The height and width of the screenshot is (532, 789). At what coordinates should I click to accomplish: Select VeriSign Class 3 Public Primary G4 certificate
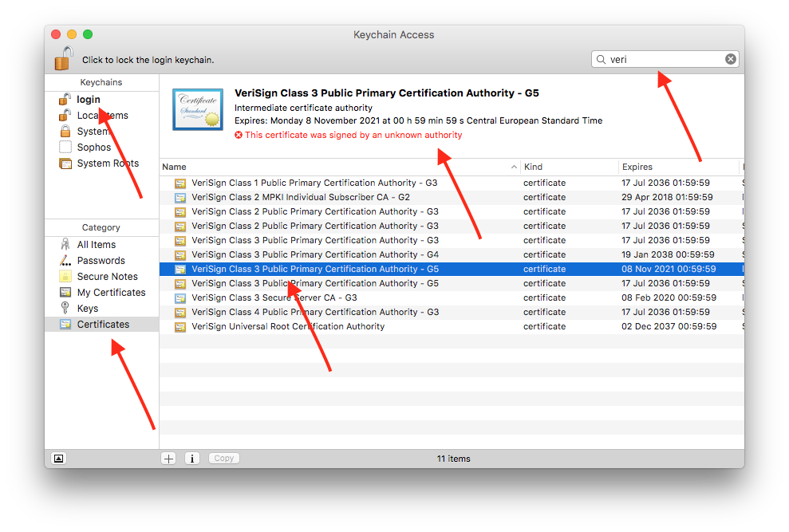(x=452, y=254)
